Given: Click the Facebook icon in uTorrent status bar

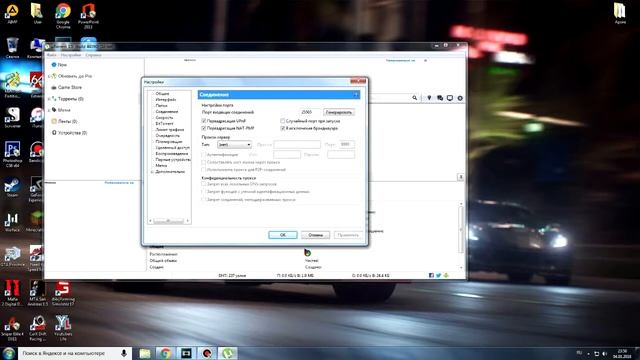Looking at the screenshot, I should coord(431,276).
